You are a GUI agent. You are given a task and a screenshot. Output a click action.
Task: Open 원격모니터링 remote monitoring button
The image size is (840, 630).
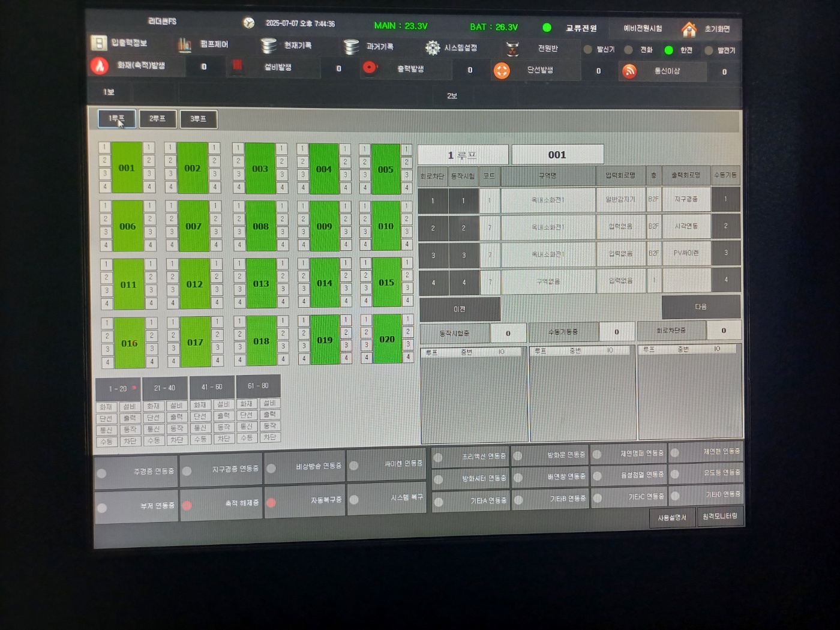720,517
